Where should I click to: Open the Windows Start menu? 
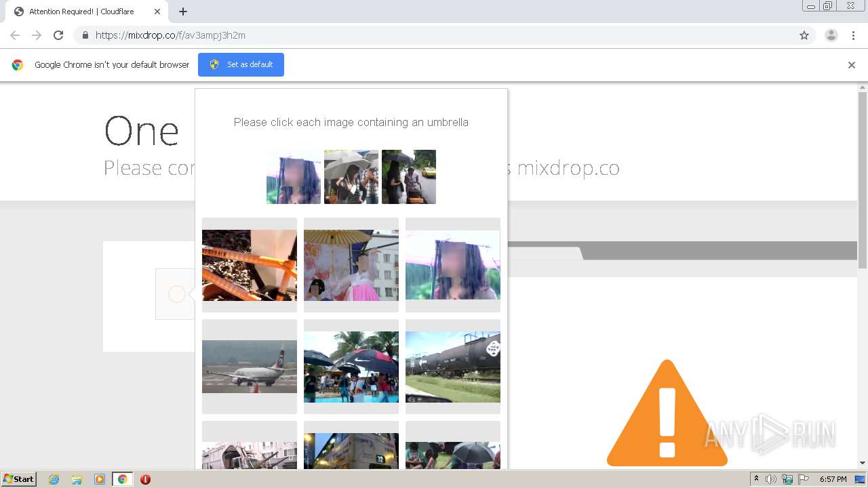pyautogui.click(x=18, y=479)
